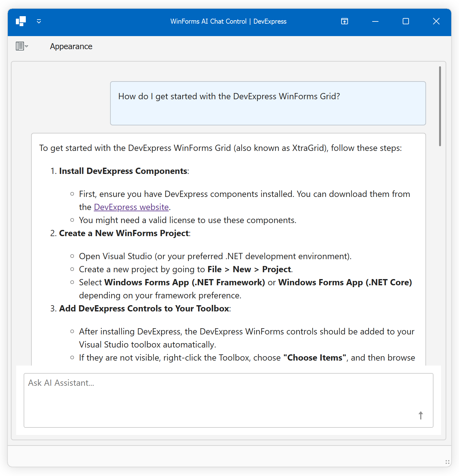This screenshot has width=459, height=476.
Task: Click the DevExpress app logo icon
Action: pyautogui.click(x=21, y=21)
